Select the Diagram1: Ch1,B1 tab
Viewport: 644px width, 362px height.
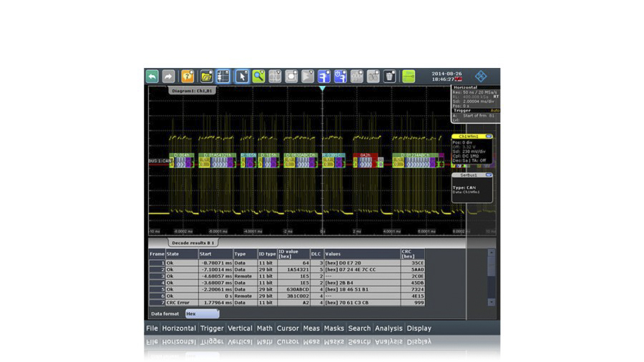[x=192, y=91]
